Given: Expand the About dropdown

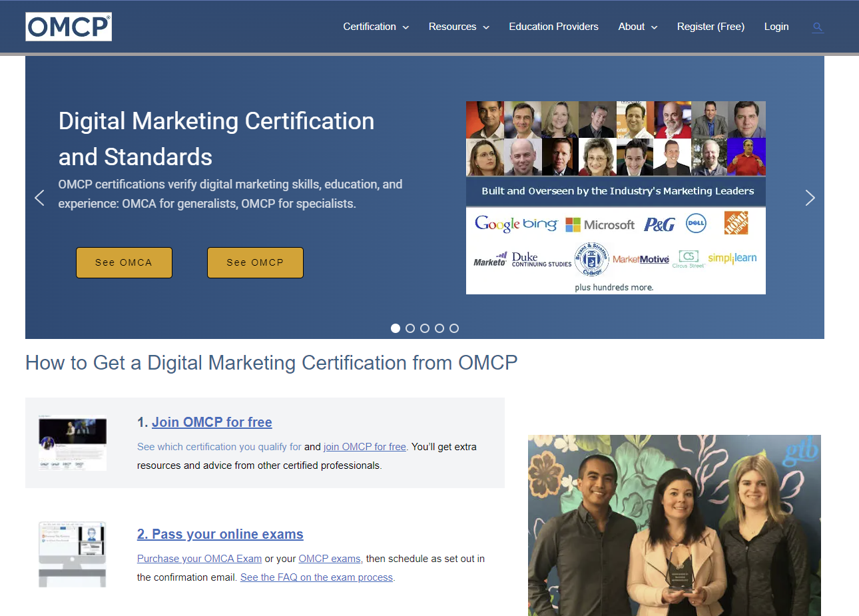Looking at the screenshot, I should click(x=637, y=27).
